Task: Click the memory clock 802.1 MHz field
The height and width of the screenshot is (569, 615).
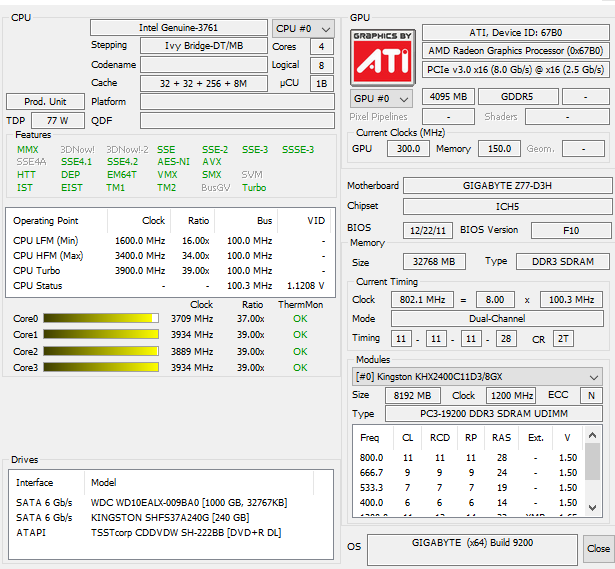Action: 422,300
